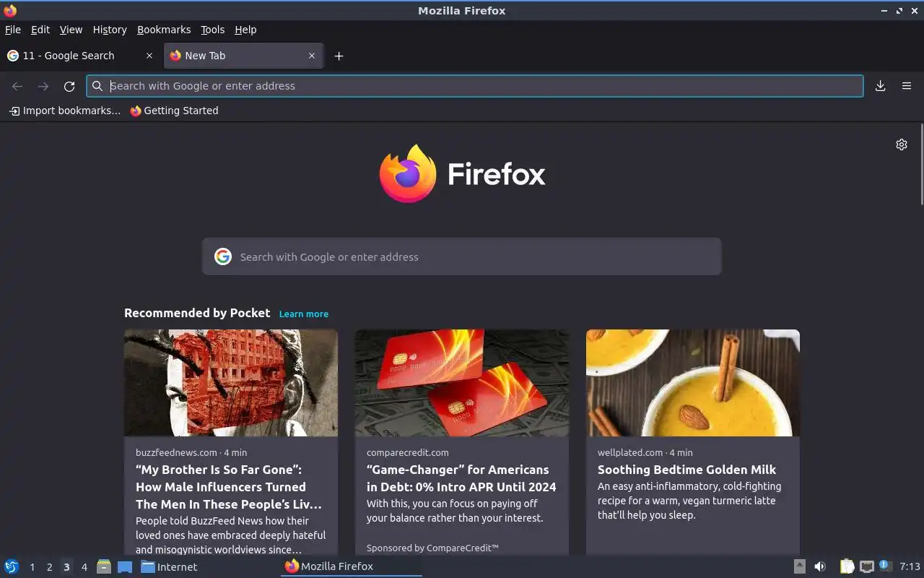Image resolution: width=924 pixels, height=578 pixels.
Task: Open the View menu
Action: click(71, 30)
